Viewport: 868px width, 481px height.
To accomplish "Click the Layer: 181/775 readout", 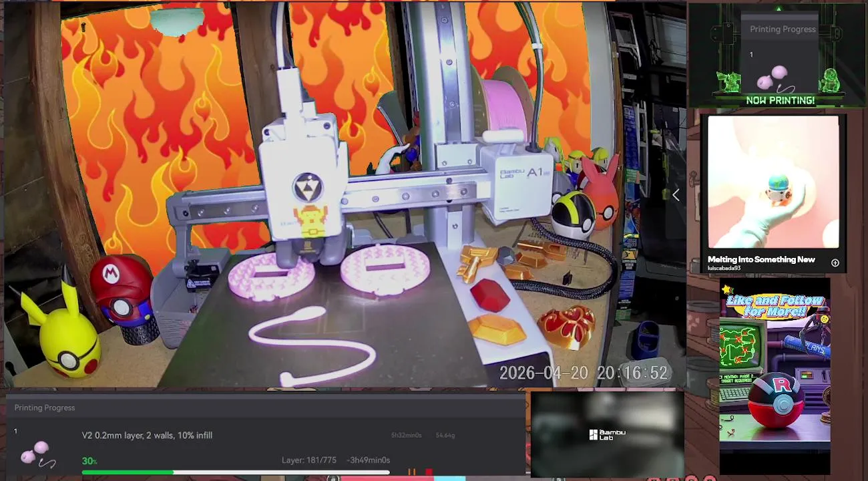I will [308, 460].
